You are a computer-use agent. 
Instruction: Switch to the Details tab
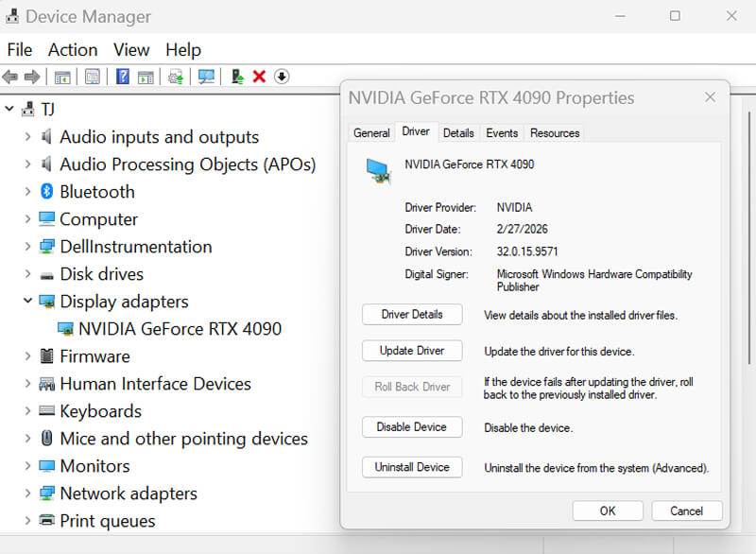[x=458, y=132]
